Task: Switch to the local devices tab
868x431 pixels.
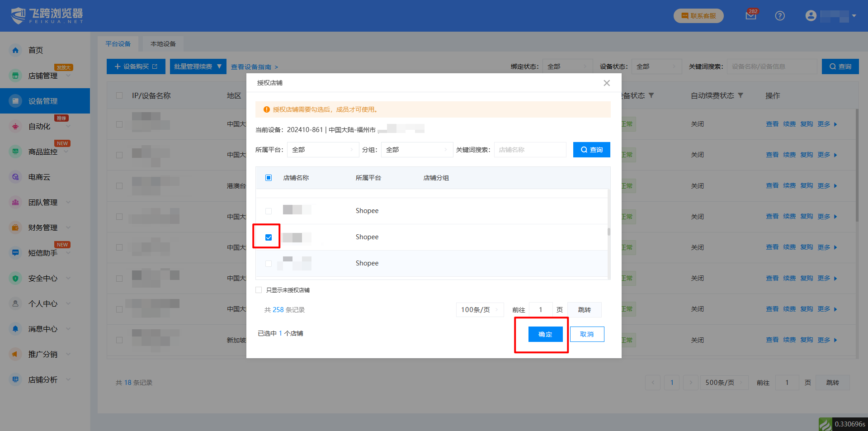Action: 163,44
